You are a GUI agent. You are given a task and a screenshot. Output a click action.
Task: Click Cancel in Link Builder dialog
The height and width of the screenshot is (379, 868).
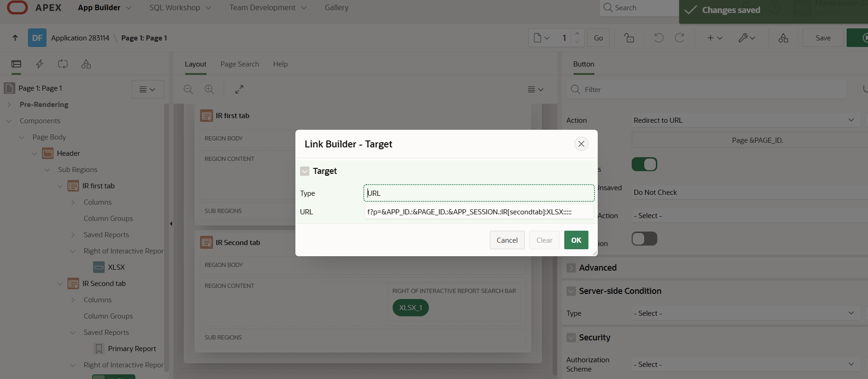507,240
